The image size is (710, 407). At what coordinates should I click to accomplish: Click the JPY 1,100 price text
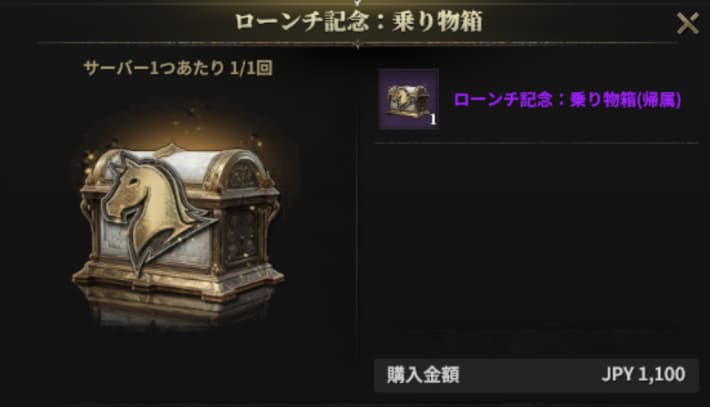(x=643, y=374)
